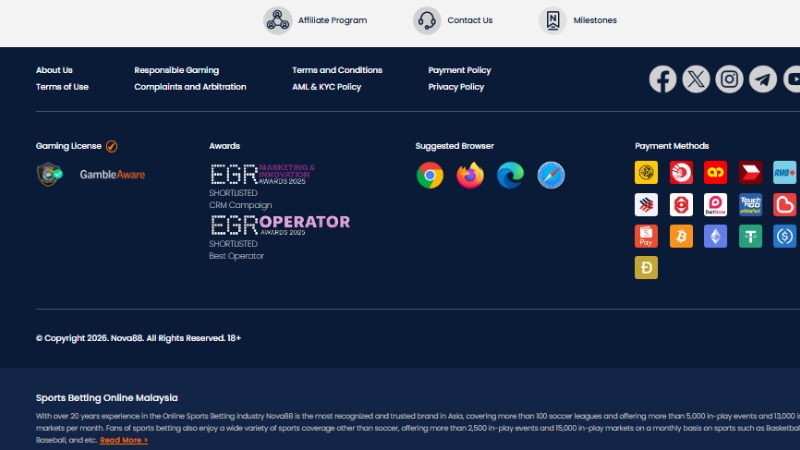The image size is (800, 450).
Task: Click the EGR Marketing & Innovation Awards logo
Action: (263, 174)
